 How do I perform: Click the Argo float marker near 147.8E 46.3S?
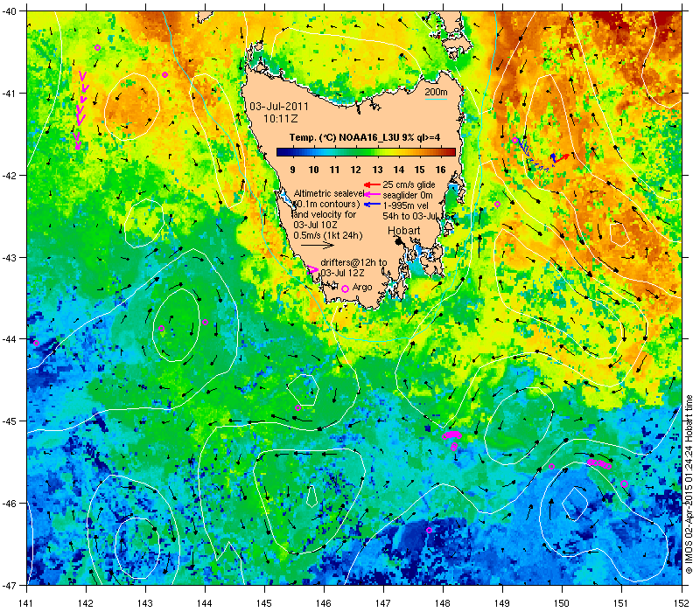tap(429, 531)
